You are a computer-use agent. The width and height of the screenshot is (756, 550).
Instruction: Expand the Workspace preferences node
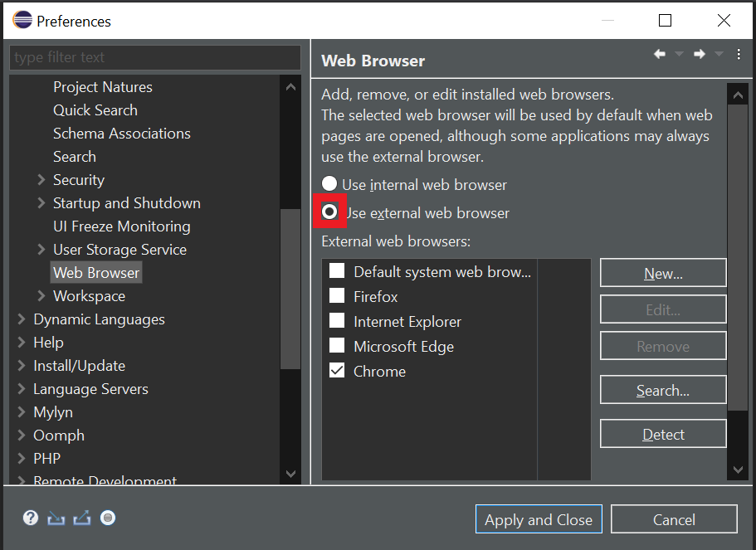click(x=41, y=295)
